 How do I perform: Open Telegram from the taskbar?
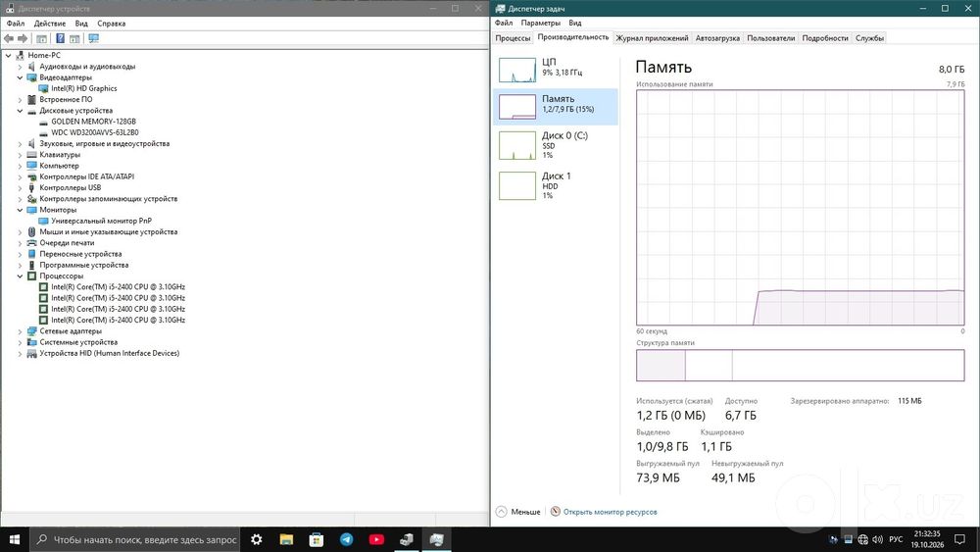coord(346,539)
